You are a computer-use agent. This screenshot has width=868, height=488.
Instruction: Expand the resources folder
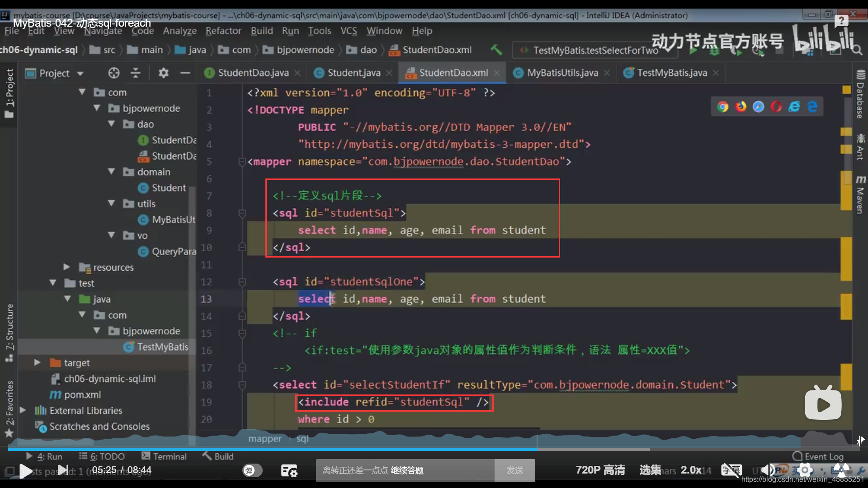pos(67,267)
